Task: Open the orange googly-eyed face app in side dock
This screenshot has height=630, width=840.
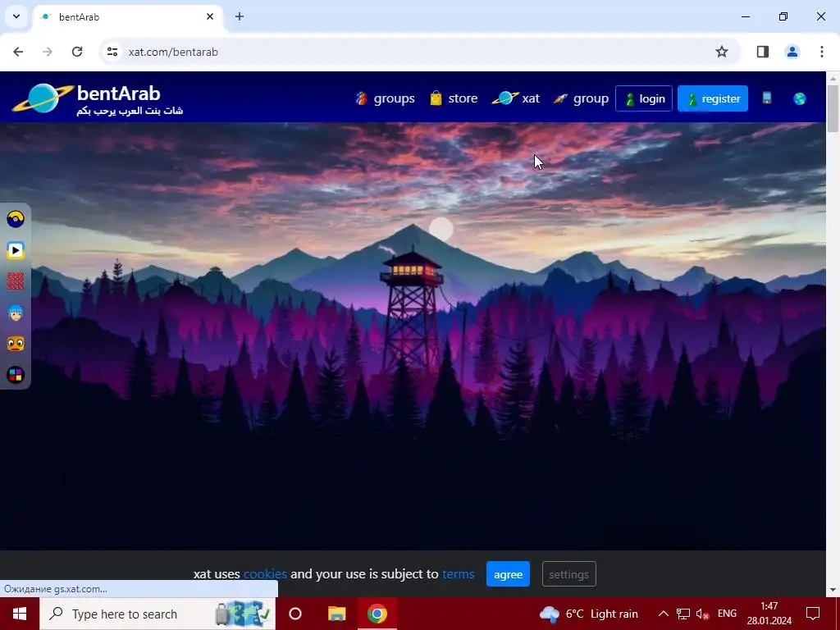Action: coord(16,344)
